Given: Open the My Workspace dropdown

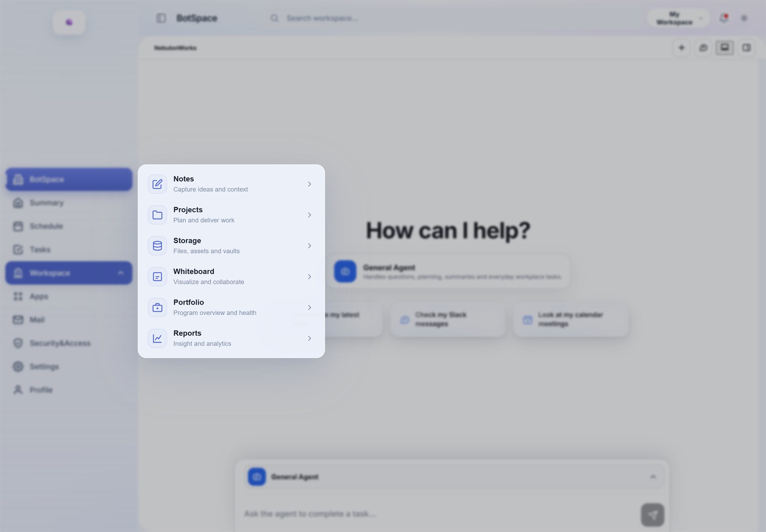Looking at the screenshot, I should 678,18.
